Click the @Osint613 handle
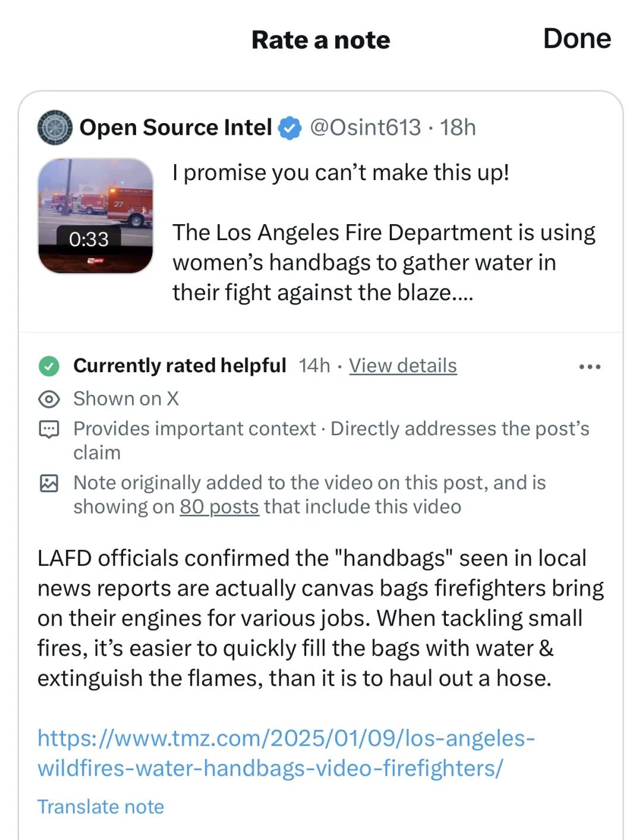Screen dimensions: 642x840 tap(365, 127)
